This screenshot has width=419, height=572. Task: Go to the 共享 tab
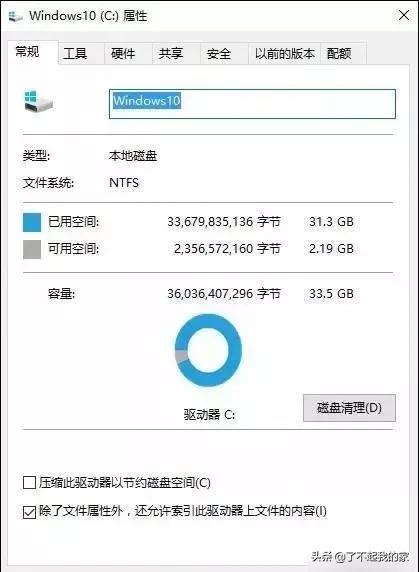[x=171, y=54]
